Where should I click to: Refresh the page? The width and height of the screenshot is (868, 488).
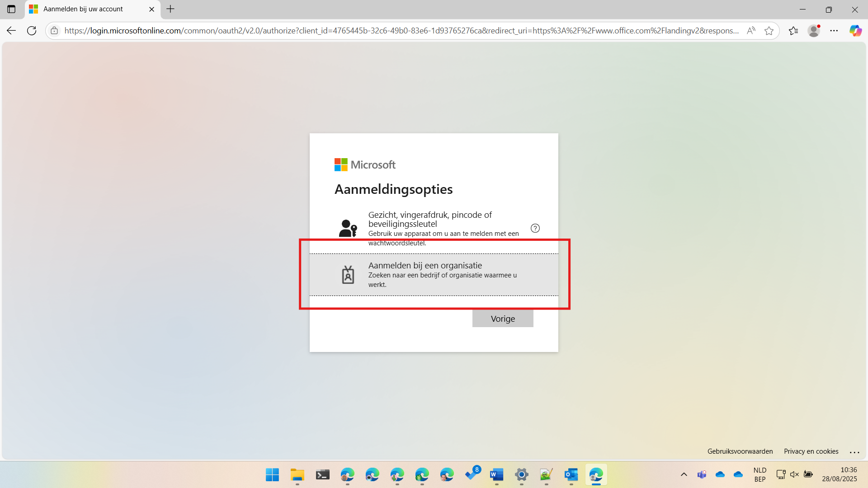(32, 31)
